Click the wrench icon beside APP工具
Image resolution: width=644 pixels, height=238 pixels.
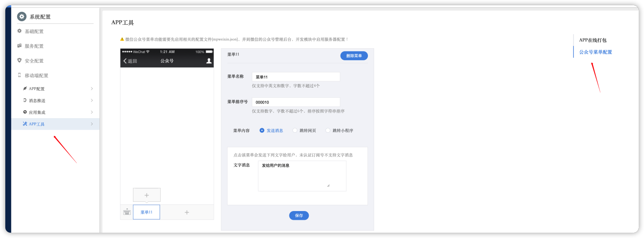(x=25, y=124)
